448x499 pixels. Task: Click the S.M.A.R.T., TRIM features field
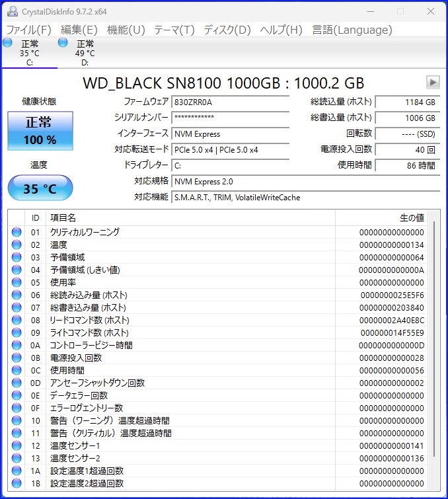click(305, 198)
